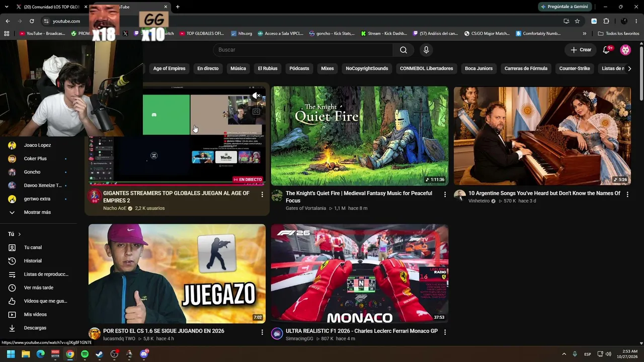Image resolution: width=644 pixels, height=362 pixels.
Task: Select the Counter-Strike filter chip
Action: point(575,68)
